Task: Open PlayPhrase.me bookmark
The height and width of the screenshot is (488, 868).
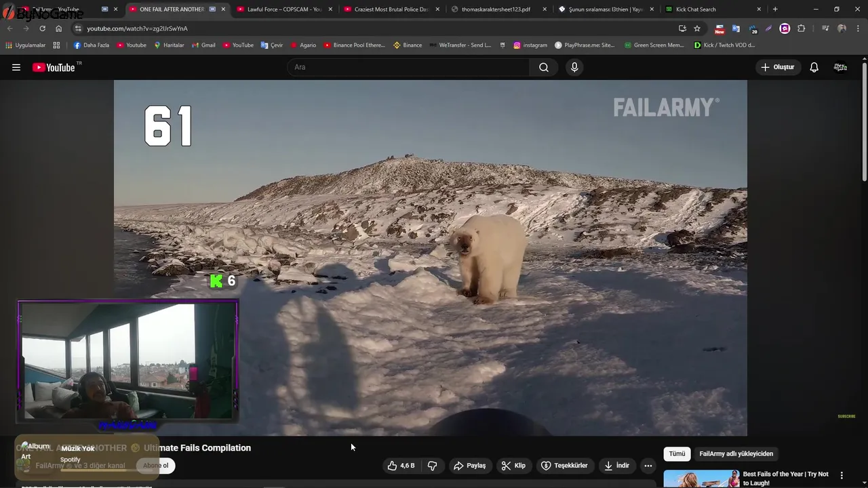Action: pos(585,45)
